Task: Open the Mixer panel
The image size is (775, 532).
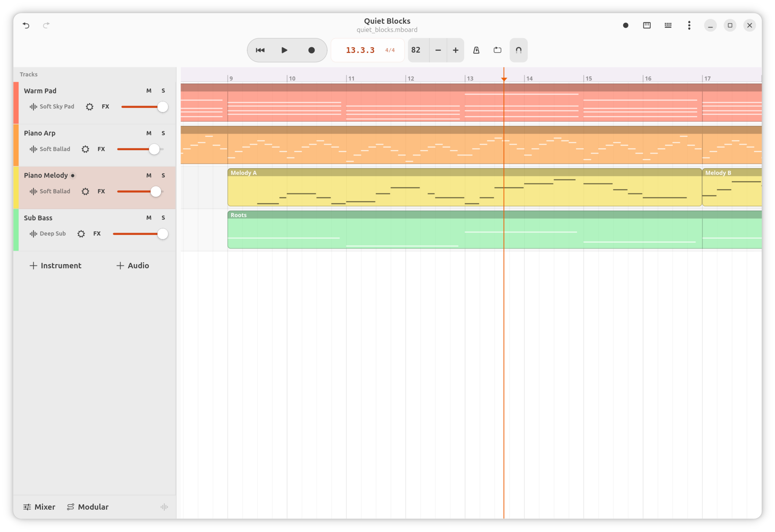Action: pyautogui.click(x=39, y=507)
